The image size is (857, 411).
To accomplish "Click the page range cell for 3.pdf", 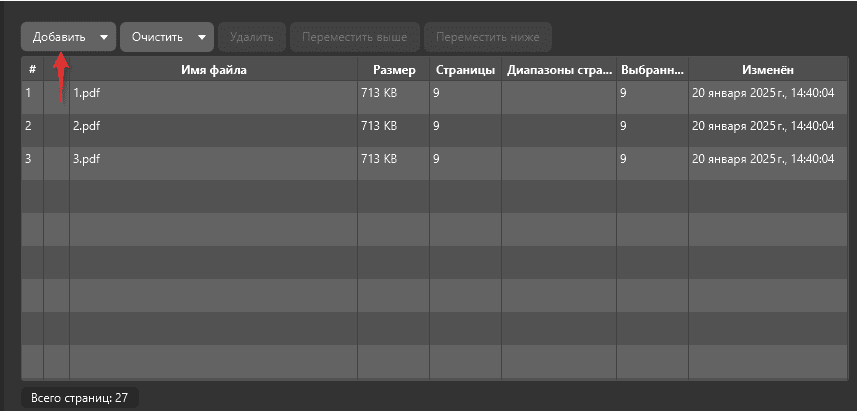I will point(558,159).
